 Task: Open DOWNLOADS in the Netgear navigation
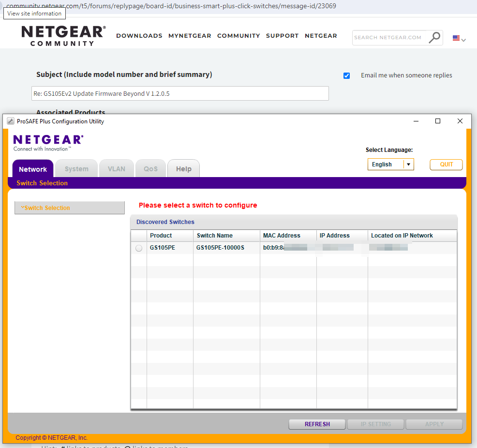point(139,36)
